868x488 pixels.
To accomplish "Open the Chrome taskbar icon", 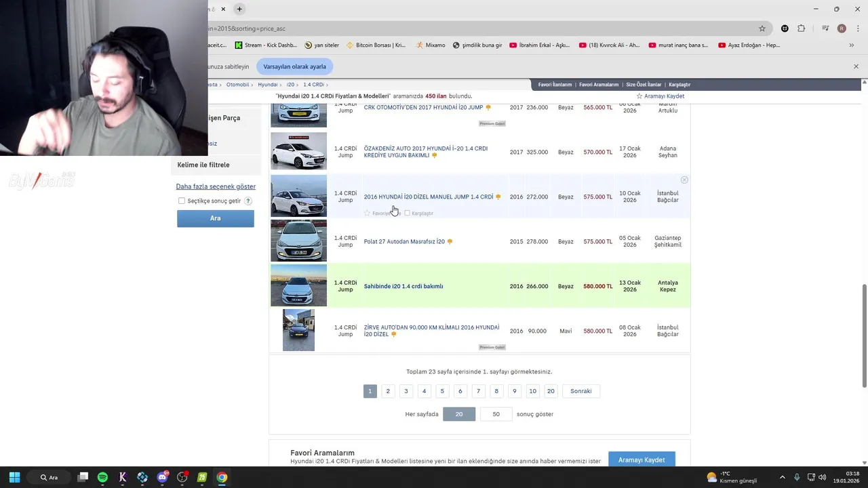I will point(222,477).
